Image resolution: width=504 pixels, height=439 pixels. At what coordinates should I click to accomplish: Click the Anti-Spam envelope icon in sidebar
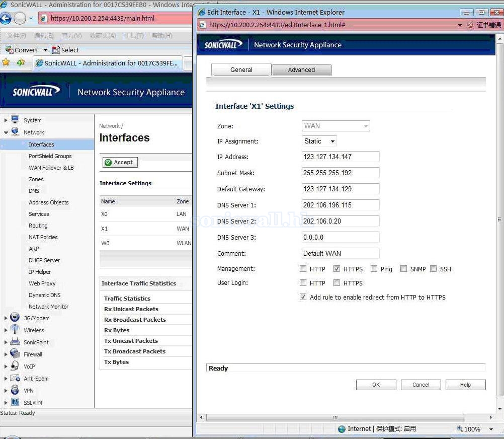15,378
